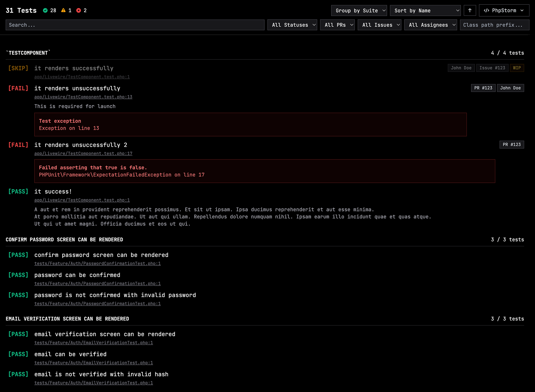Open file link under 'password can be confirmed'
The width and height of the screenshot is (535, 392).
point(97,284)
